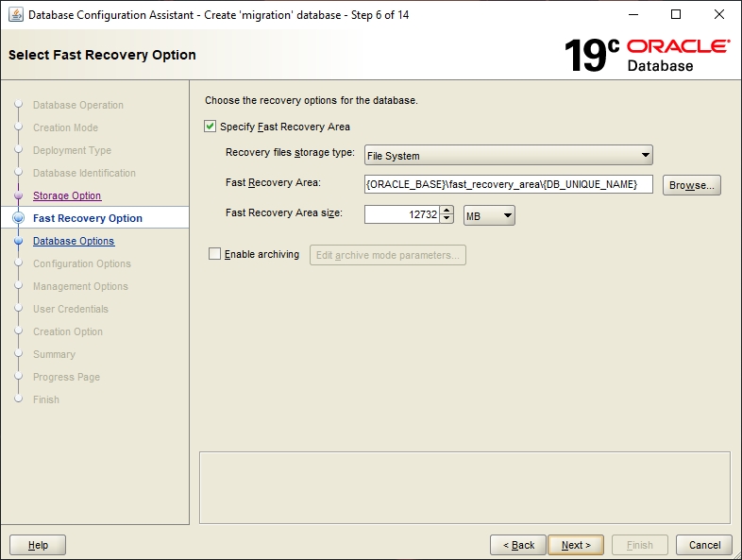Screen dimensions: 742x560
Task: Decrease Fast Recovery Area size with down arrow
Action: click(447, 220)
